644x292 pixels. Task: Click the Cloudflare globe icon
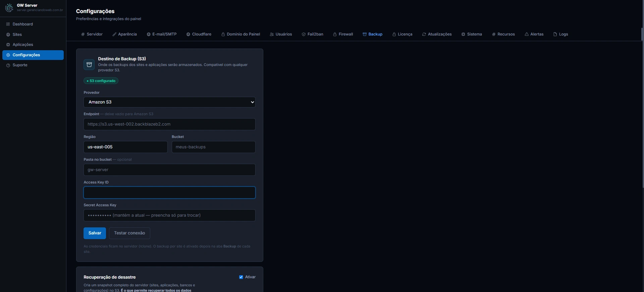pos(188,34)
